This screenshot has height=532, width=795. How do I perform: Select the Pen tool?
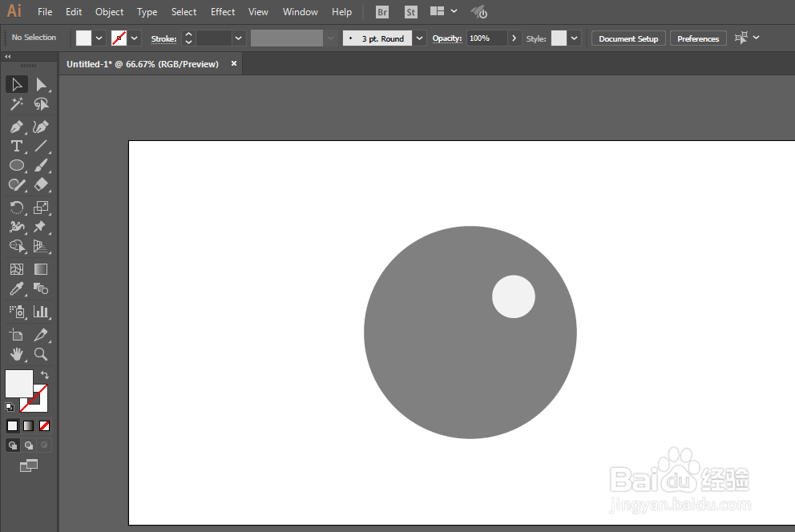[17, 127]
